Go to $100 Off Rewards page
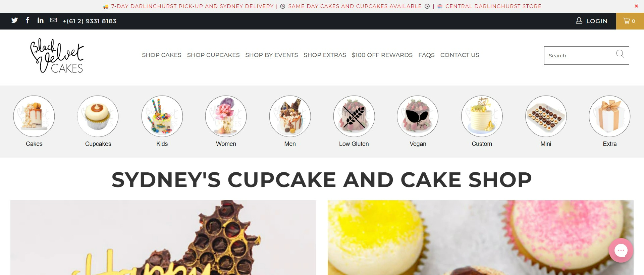Screen dimensions: 644x275 point(382,55)
